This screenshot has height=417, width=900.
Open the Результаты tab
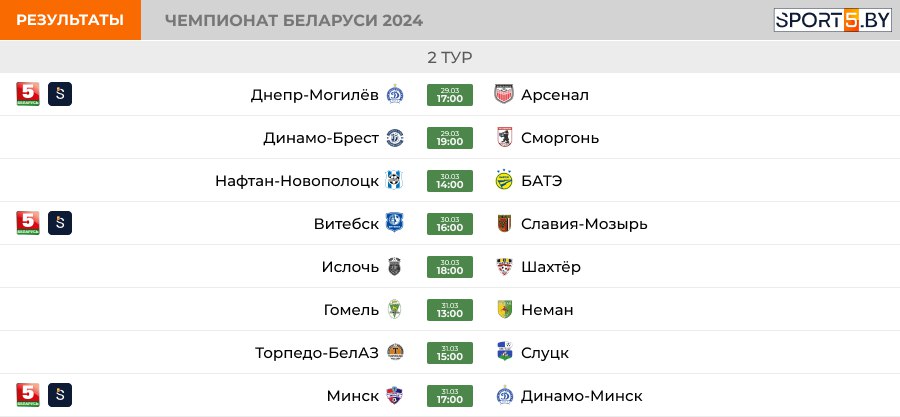pos(70,20)
